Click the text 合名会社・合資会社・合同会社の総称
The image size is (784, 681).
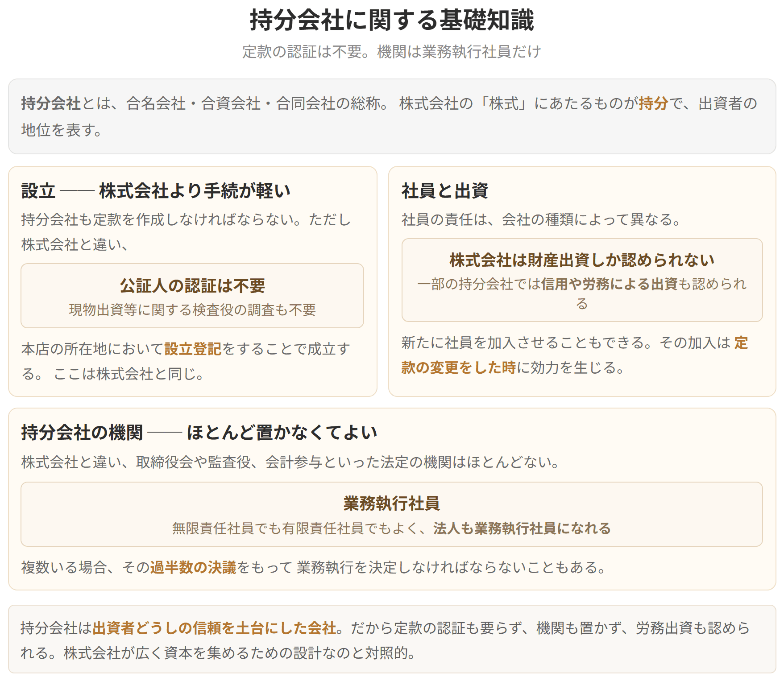[253, 103]
